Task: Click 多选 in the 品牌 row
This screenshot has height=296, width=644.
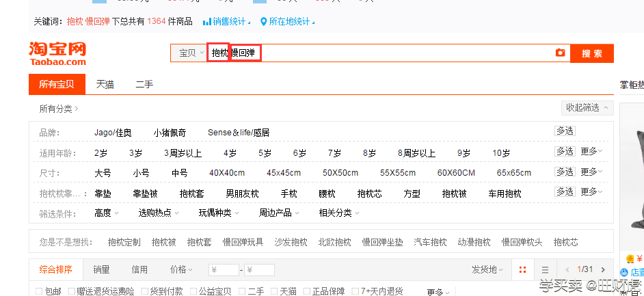Action: click(x=565, y=131)
